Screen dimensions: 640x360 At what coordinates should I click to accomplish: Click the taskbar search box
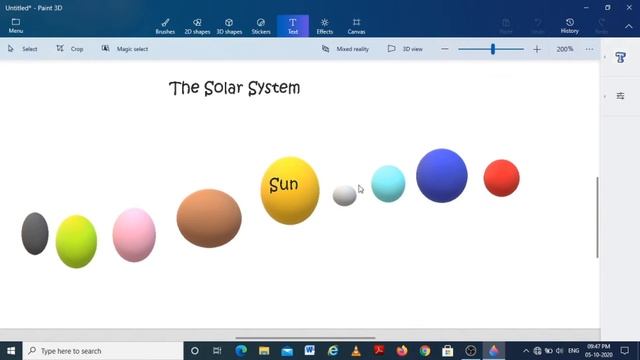point(103,351)
